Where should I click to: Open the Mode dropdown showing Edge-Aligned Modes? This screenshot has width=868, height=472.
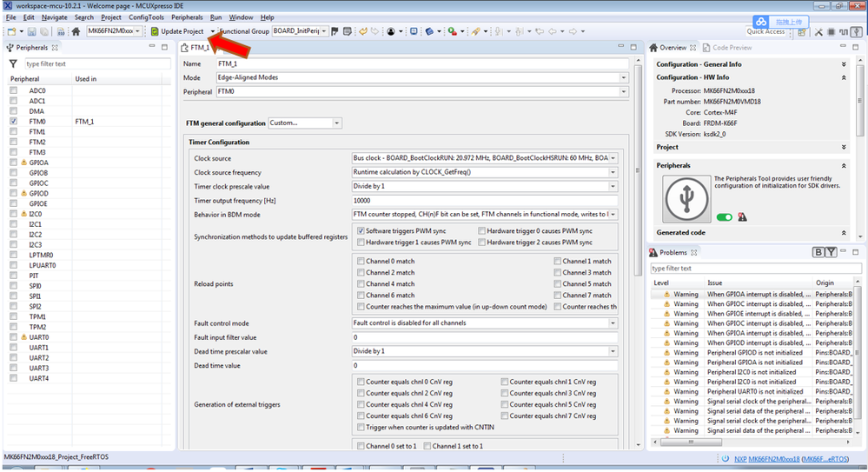click(623, 77)
